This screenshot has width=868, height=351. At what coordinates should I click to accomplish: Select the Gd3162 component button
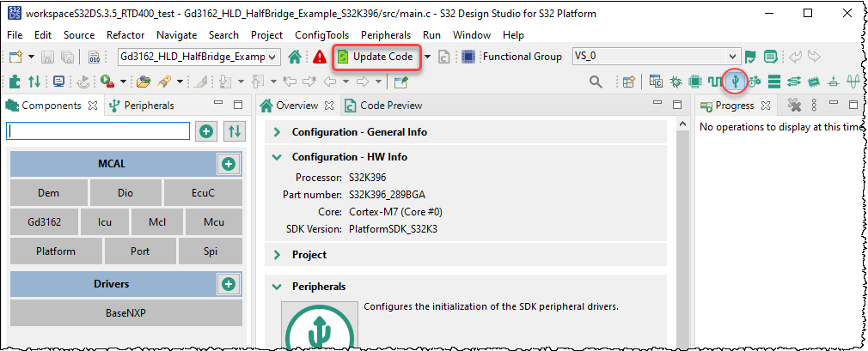[x=41, y=221]
